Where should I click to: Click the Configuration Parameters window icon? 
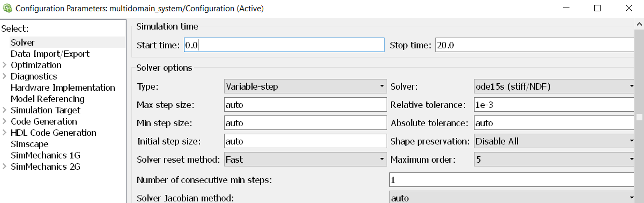[8, 9]
